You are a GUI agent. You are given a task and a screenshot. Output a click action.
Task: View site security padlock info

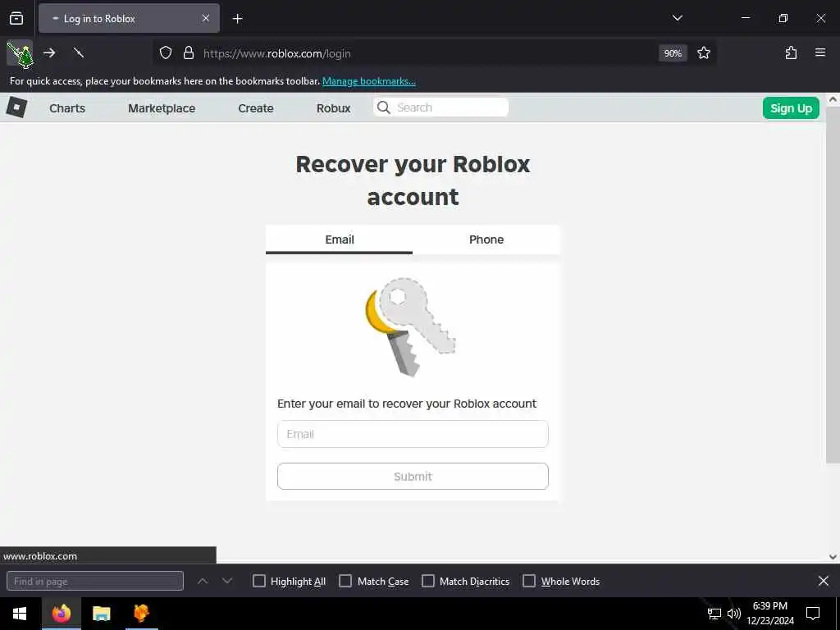tap(188, 53)
